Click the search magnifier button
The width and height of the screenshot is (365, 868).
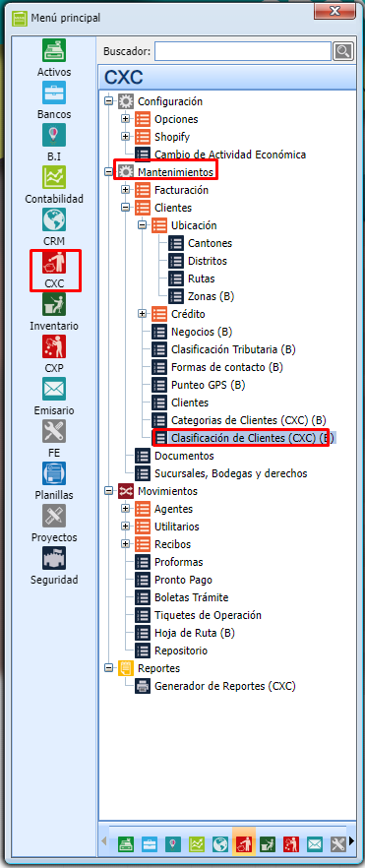(x=343, y=51)
